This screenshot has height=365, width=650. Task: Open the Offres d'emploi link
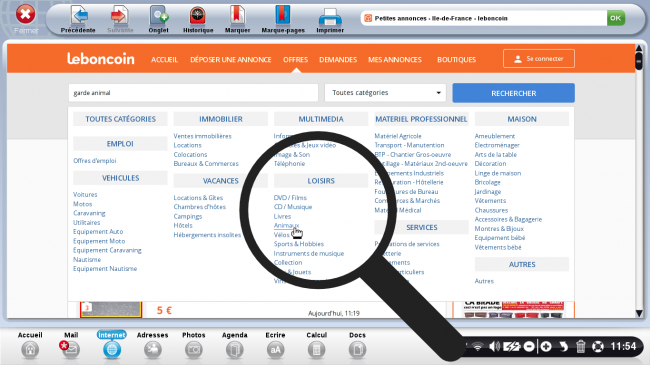pyautogui.click(x=95, y=161)
